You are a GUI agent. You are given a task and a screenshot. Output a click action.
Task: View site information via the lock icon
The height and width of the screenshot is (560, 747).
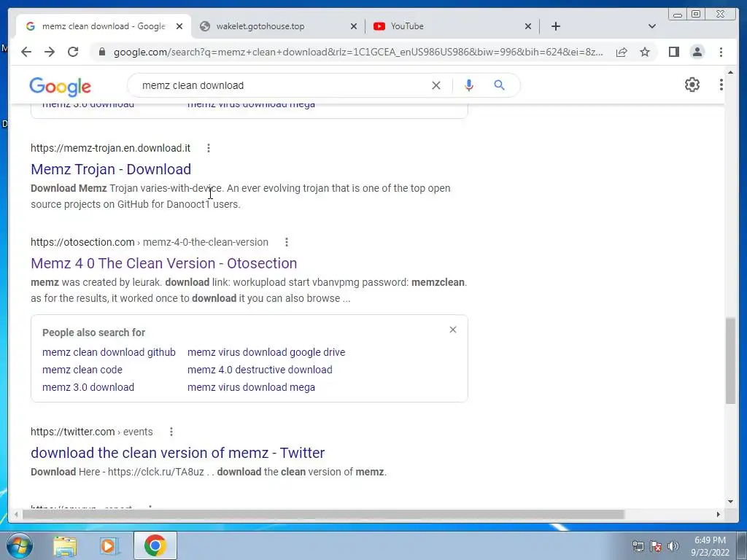click(x=101, y=52)
